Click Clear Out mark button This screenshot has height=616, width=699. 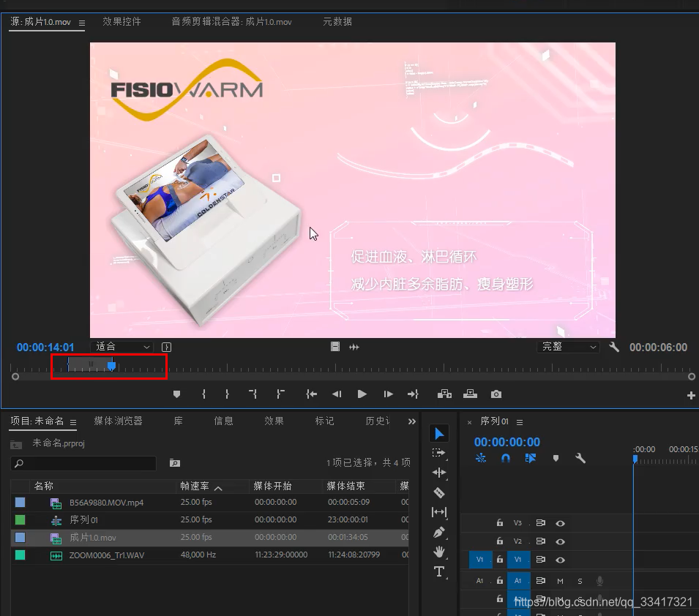coord(280,394)
